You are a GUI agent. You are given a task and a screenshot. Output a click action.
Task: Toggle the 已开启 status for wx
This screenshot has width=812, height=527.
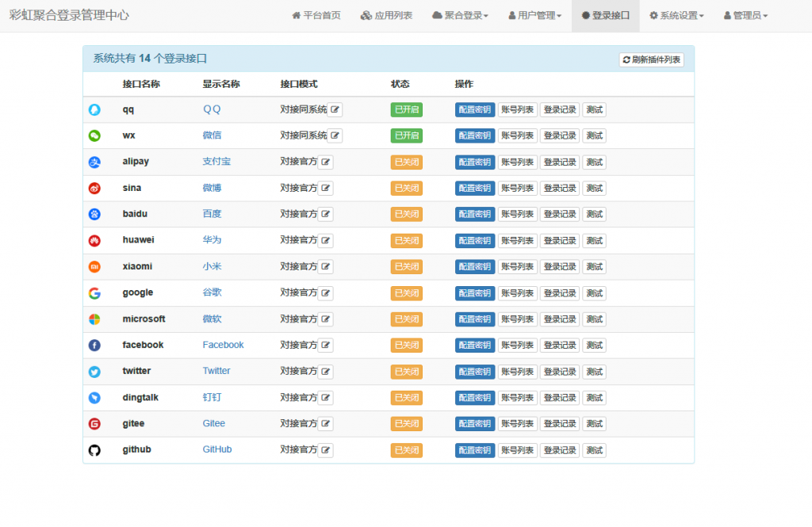pyautogui.click(x=407, y=136)
